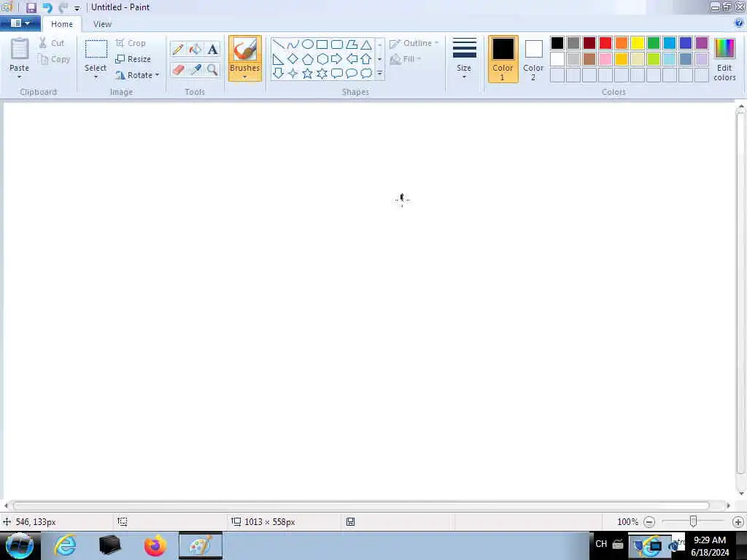Click the Undo arrow in title bar
Screen dimensions: 747x560
click(x=47, y=7)
